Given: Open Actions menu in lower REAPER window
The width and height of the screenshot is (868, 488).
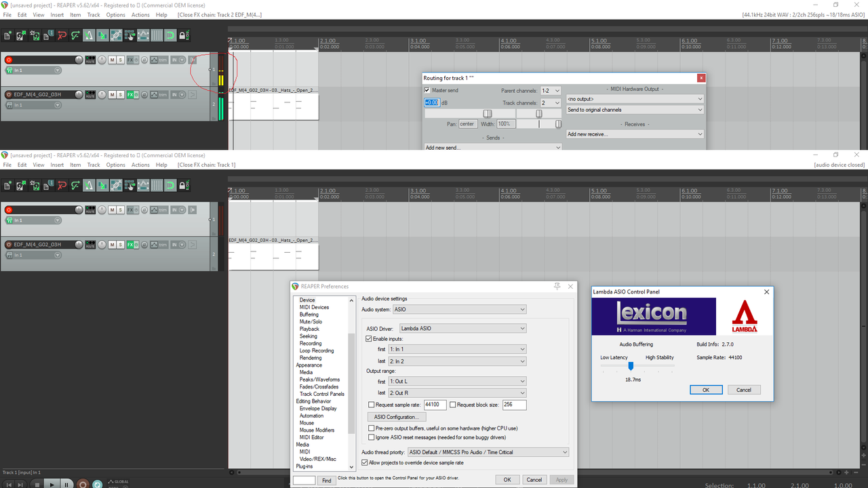Looking at the screenshot, I should pyautogui.click(x=140, y=165).
